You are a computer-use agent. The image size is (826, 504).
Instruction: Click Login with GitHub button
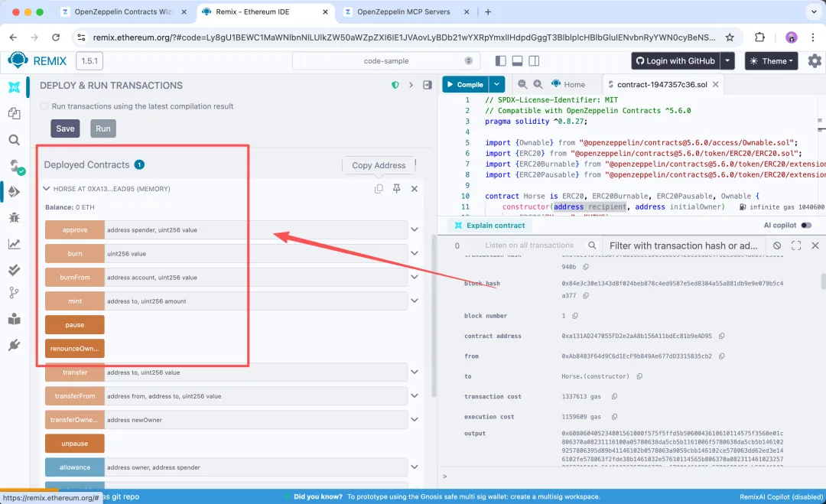pyautogui.click(x=676, y=61)
